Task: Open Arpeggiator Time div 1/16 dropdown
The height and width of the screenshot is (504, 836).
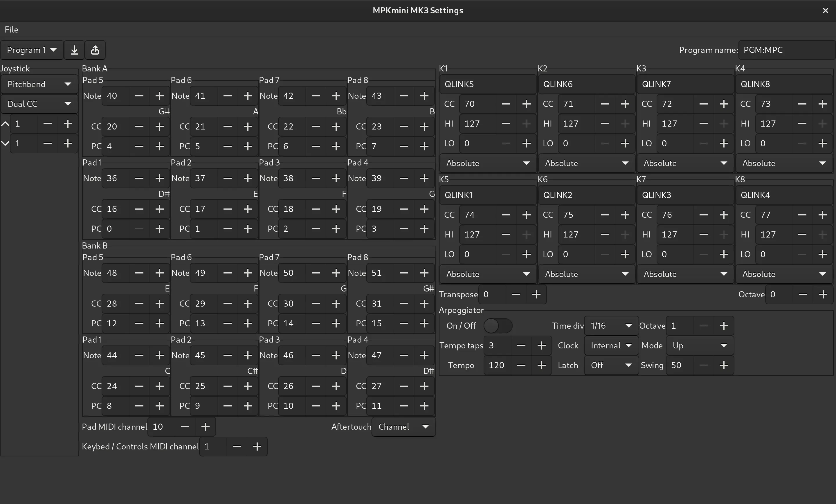Action: point(611,326)
